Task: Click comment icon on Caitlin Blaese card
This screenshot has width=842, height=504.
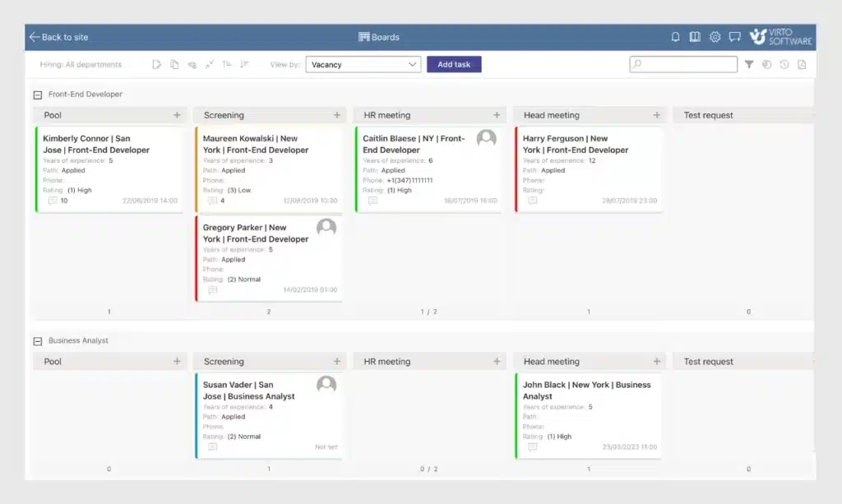Action: tap(372, 201)
